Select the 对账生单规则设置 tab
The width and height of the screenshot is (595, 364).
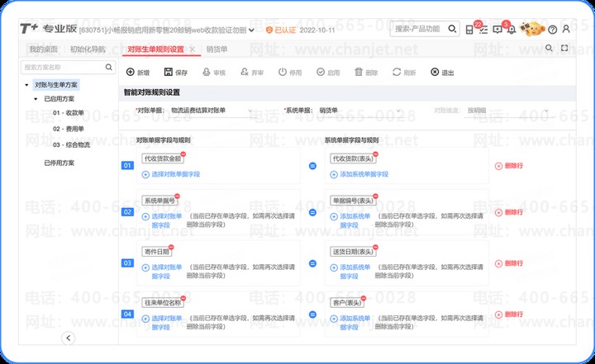click(x=155, y=50)
